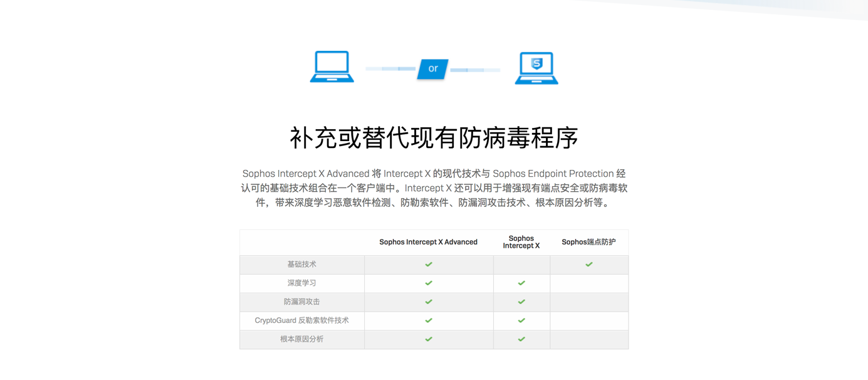The image size is (868, 380).
Task: Click the "CryptoGuard 反勒索软件技术" row label
Action: 302,320
